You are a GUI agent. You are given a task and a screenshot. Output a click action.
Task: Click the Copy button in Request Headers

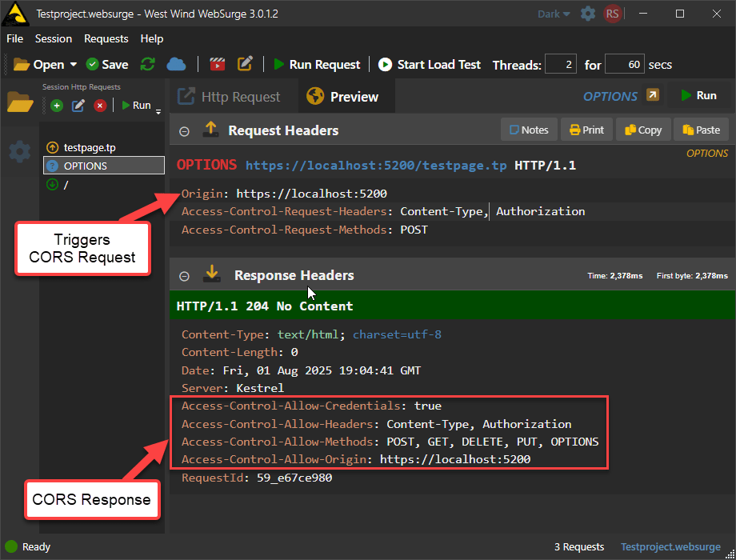[643, 130]
